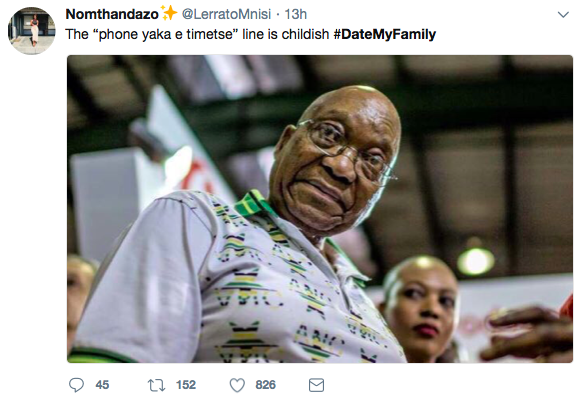Click the woman with red lipstick in photo
Screen dimensions: 578x400
(420, 308)
